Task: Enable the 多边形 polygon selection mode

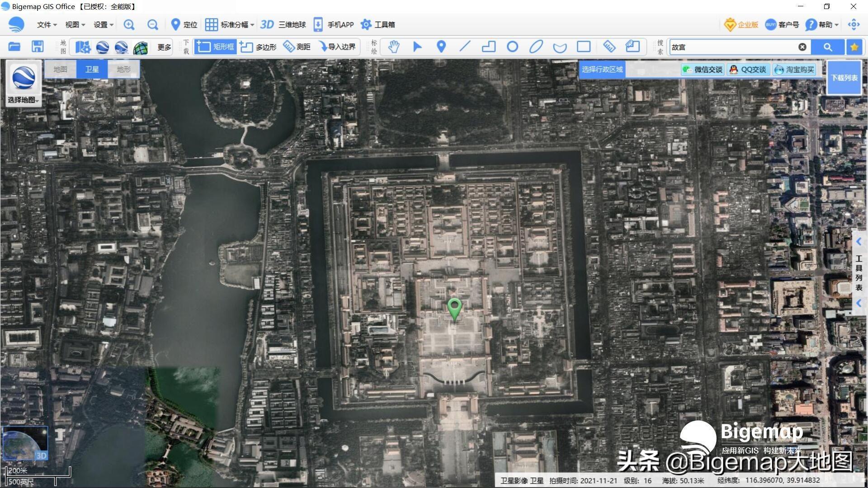Action: pyautogui.click(x=258, y=47)
